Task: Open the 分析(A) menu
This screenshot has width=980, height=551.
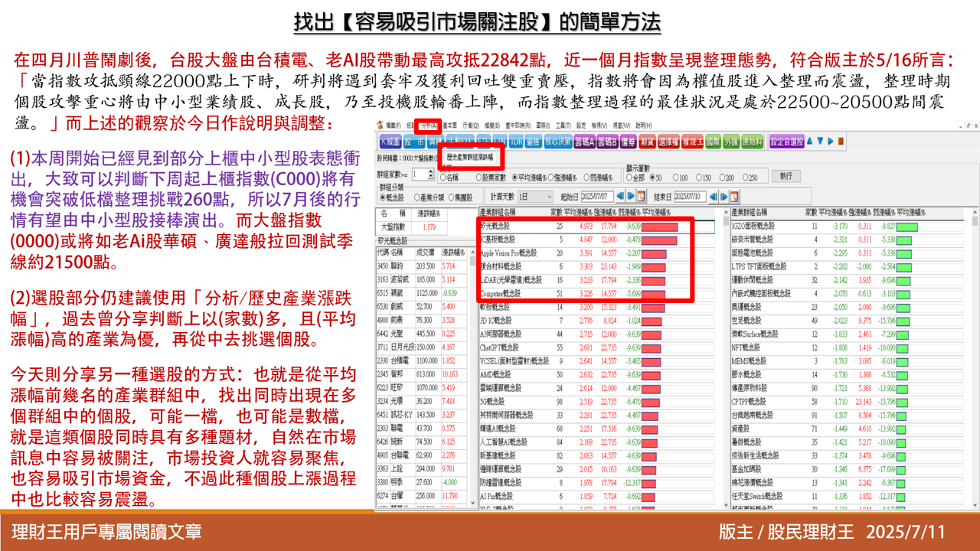Action: tap(430, 125)
